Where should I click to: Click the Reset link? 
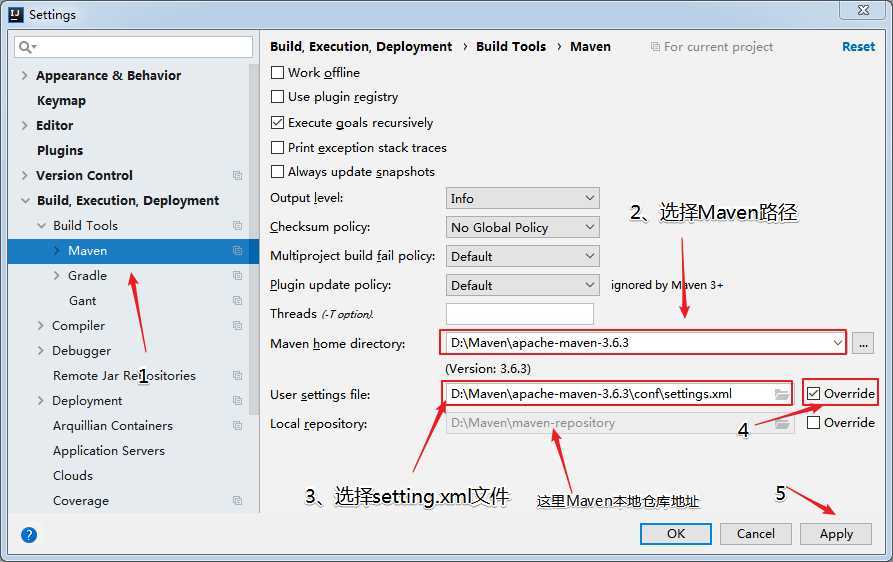click(858, 47)
